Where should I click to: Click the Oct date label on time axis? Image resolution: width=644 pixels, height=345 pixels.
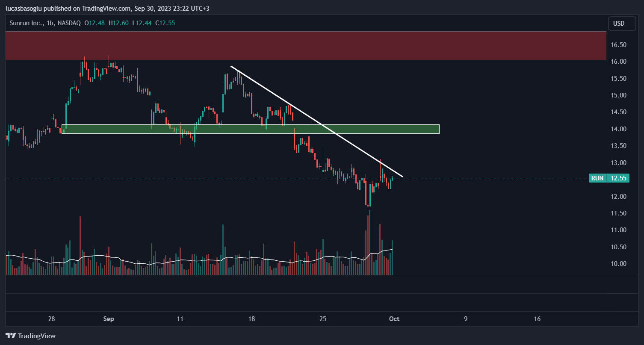coord(394,319)
